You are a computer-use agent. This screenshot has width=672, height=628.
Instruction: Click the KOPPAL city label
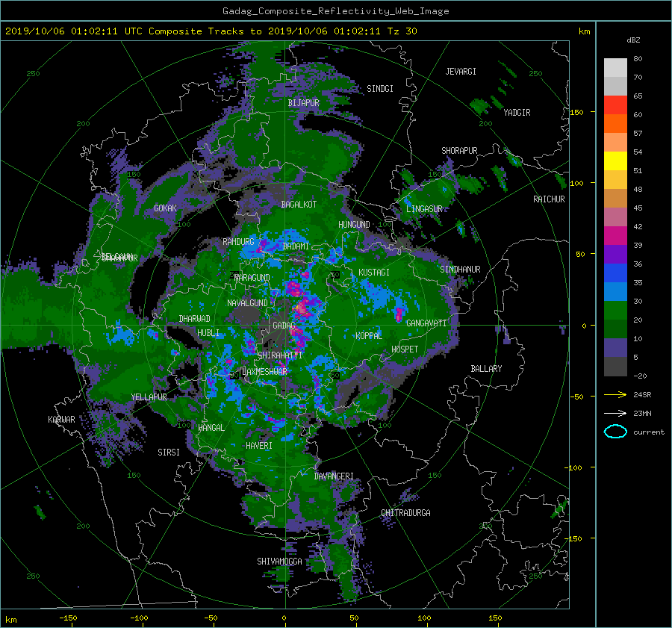tap(369, 335)
